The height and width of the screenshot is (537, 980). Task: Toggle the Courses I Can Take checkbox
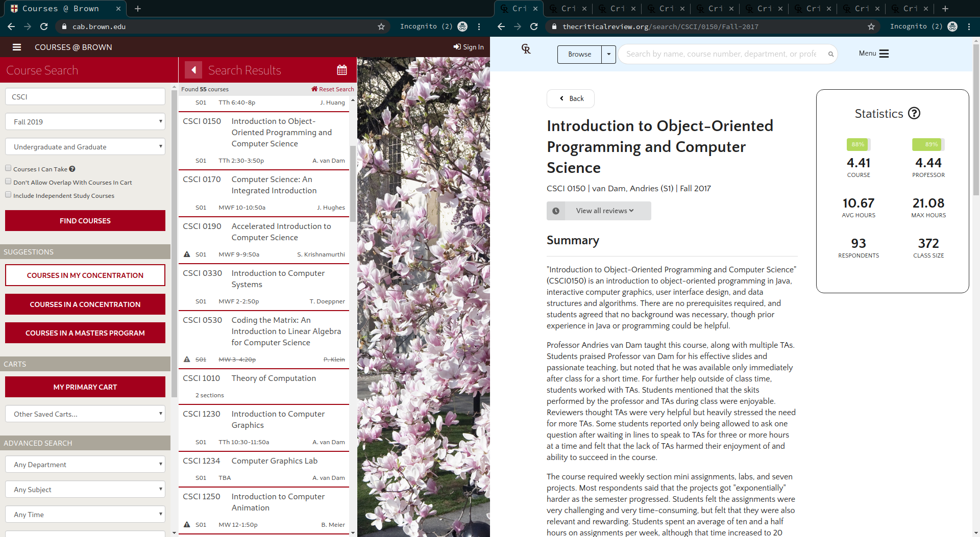coord(8,168)
